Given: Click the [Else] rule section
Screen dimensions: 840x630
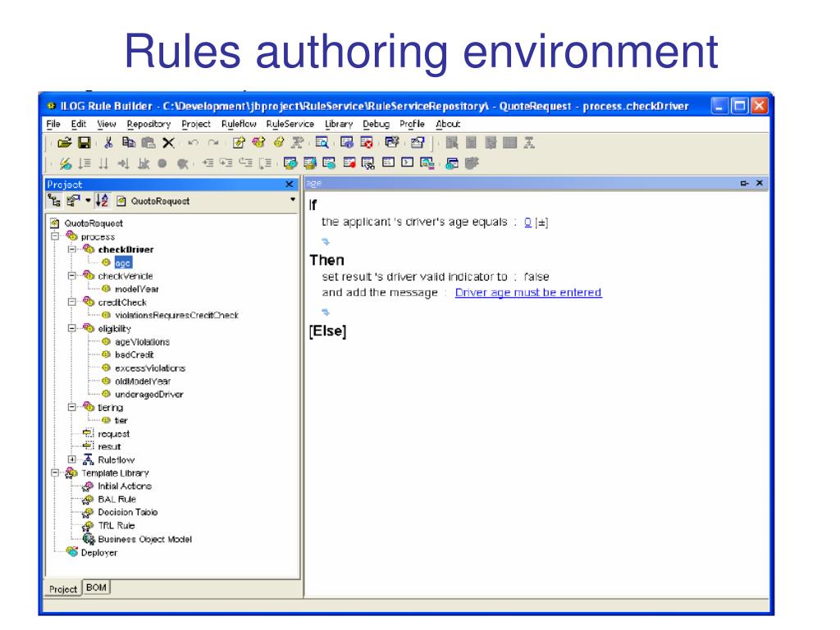Looking at the screenshot, I should tap(327, 331).
